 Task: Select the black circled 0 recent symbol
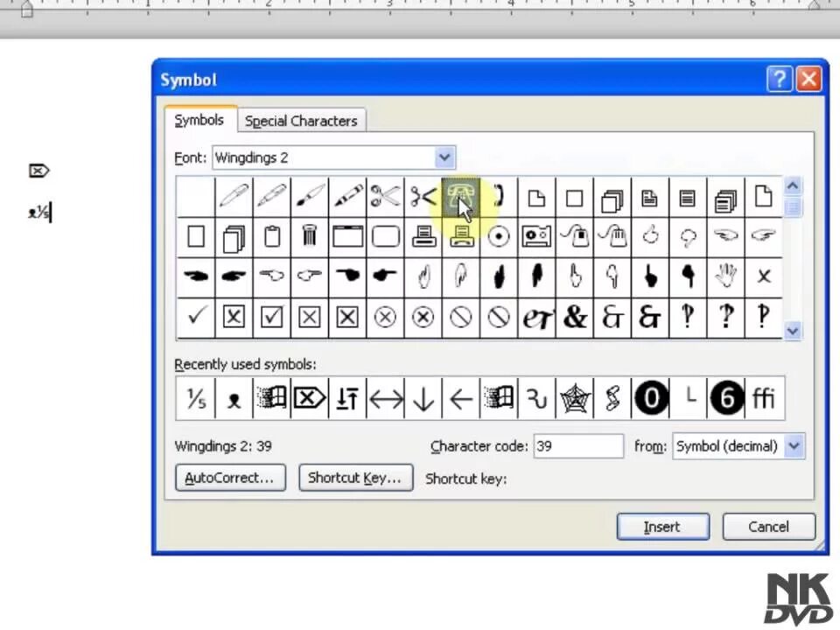(x=650, y=399)
